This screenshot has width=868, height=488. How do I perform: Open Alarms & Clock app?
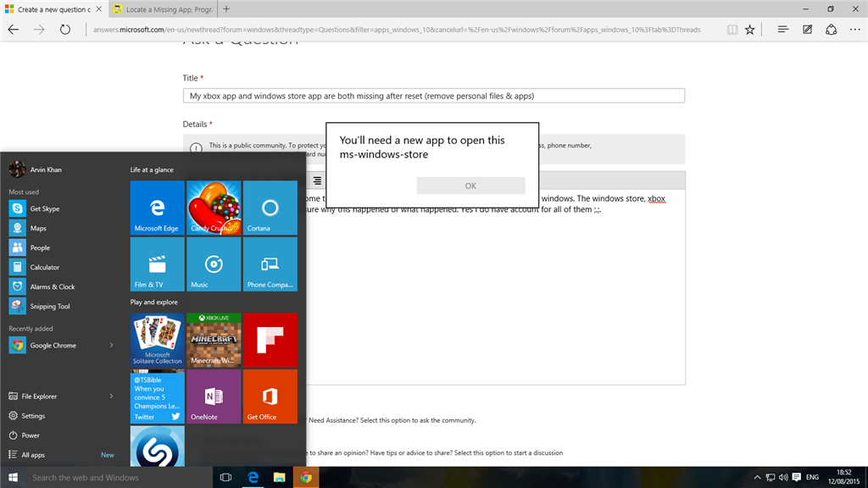click(x=61, y=286)
